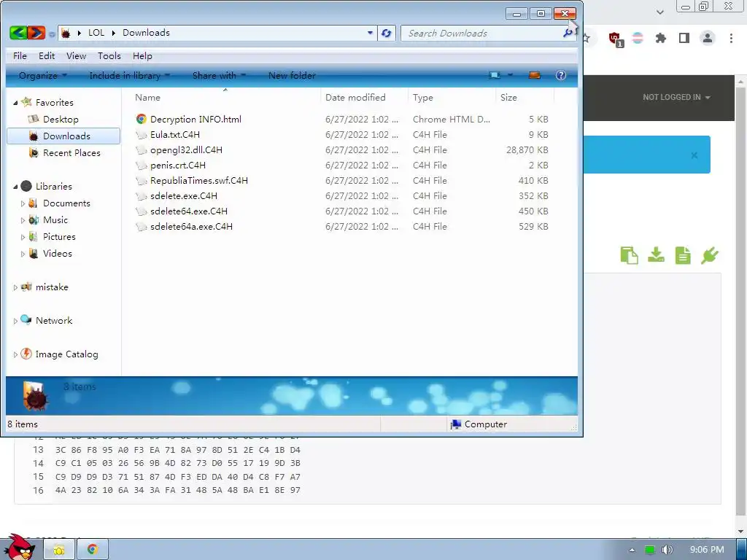The height and width of the screenshot is (560, 747).
Task: Open the recent locations dropdown beside navigation arrows
Action: (x=52, y=34)
